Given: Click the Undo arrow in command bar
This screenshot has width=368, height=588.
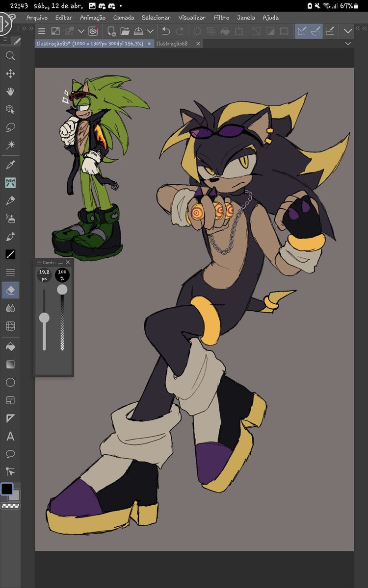Looking at the screenshot, I should point(166,31).
